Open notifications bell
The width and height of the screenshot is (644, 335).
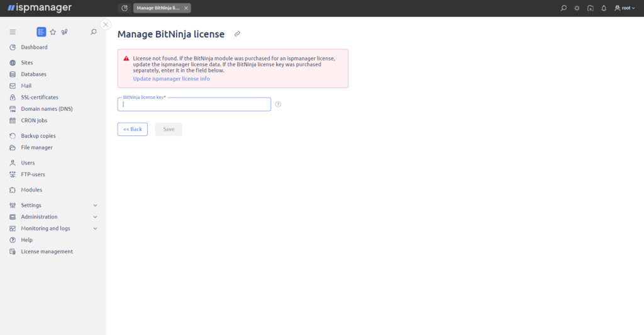coord(604,8)
